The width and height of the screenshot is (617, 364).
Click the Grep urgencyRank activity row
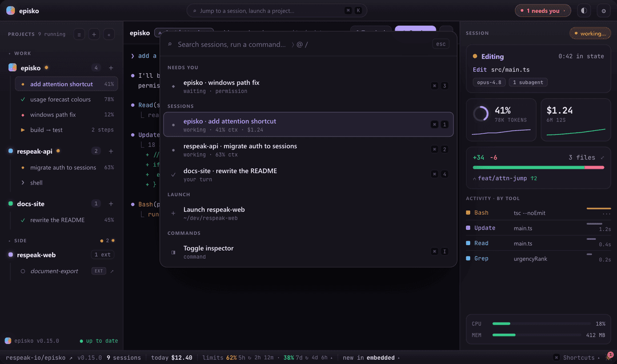click(x=538, y=258)
